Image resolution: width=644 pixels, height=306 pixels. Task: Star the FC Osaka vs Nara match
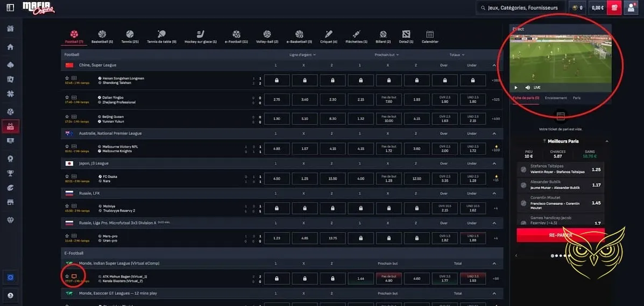[x=67, y=176]
